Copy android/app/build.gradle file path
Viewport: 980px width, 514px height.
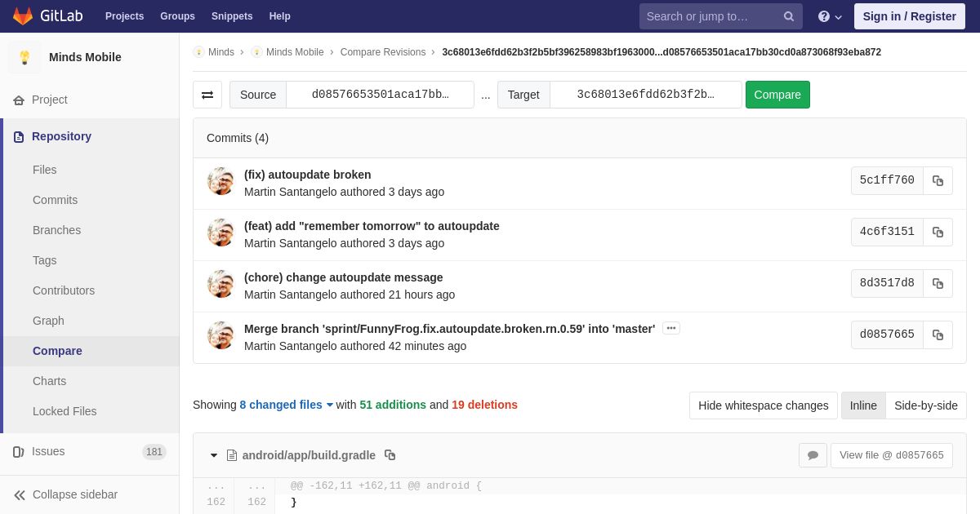coord(390,455)
